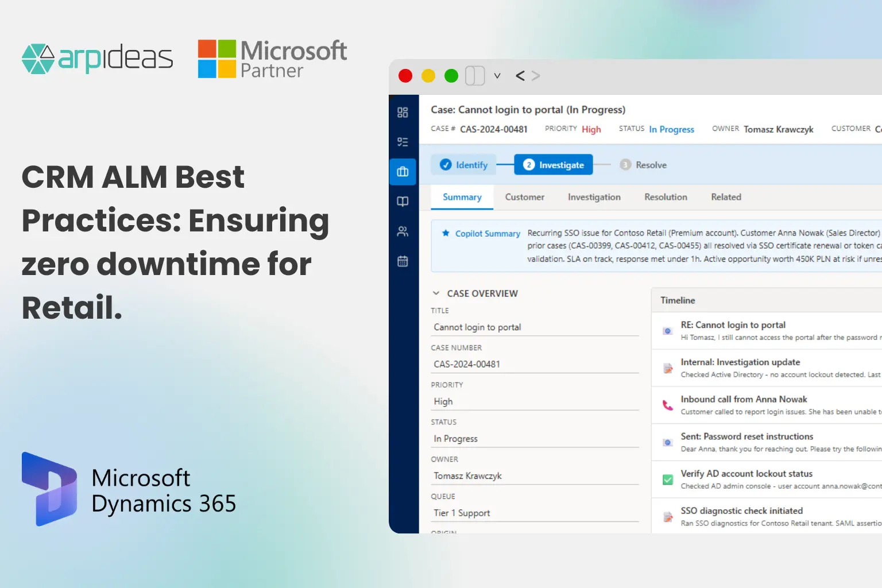882x588 pixels.
Task: Click the browser back navigation arrow
Action: point(520,75)
